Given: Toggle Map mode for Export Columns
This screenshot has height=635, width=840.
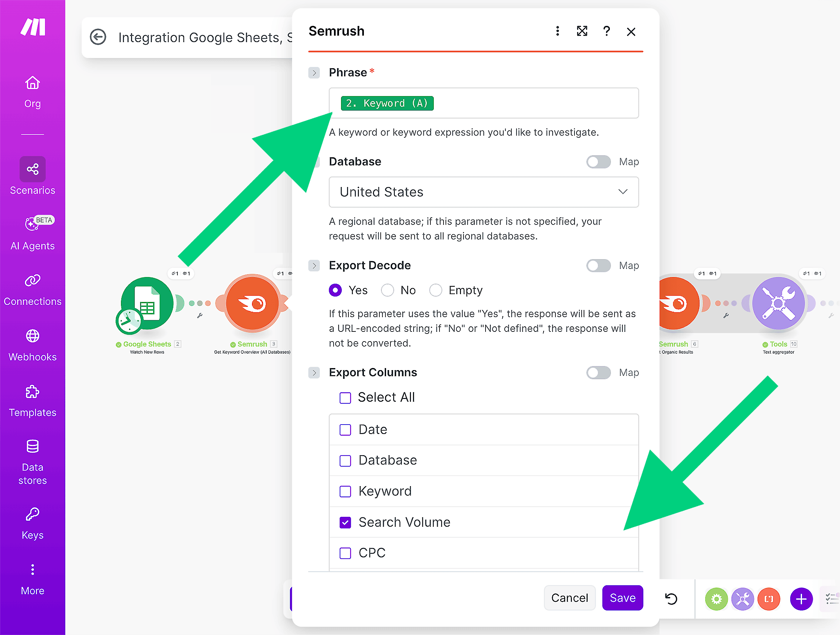Looking at the screenshot, I should (x=598, y=372).
